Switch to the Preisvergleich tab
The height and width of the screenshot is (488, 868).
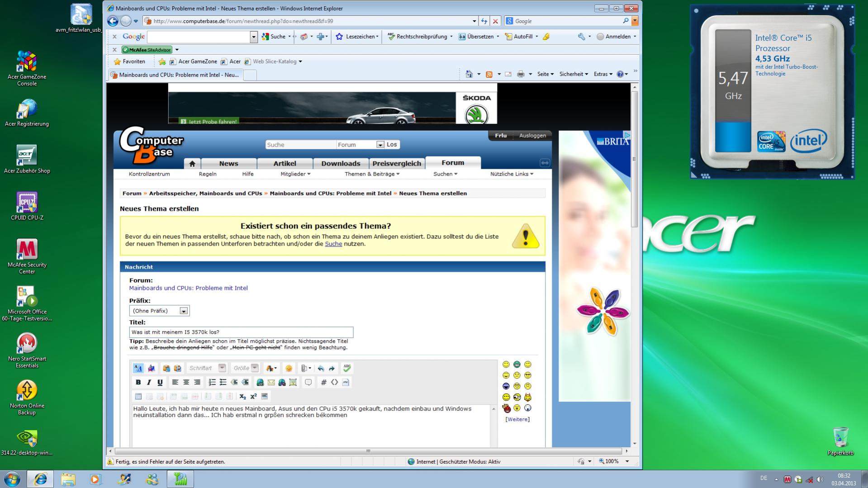[397, 164]
